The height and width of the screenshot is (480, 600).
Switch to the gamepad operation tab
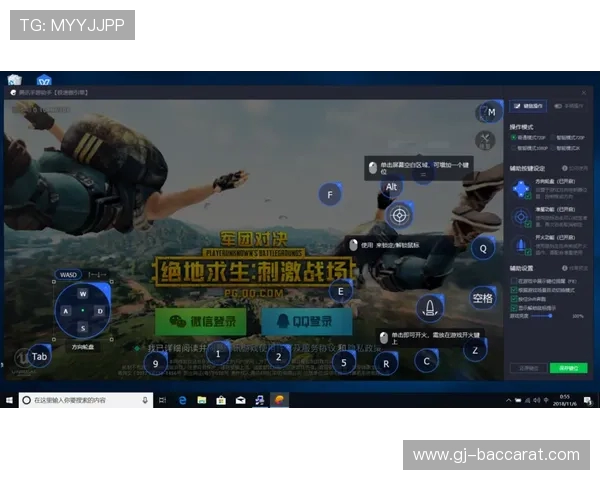point(570,105)
